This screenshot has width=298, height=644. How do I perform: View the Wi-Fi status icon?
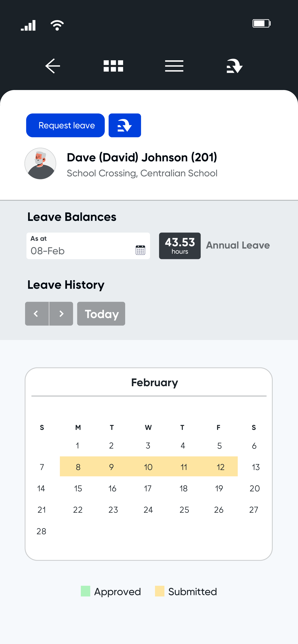pyautogui.click(x=57, y=25)
